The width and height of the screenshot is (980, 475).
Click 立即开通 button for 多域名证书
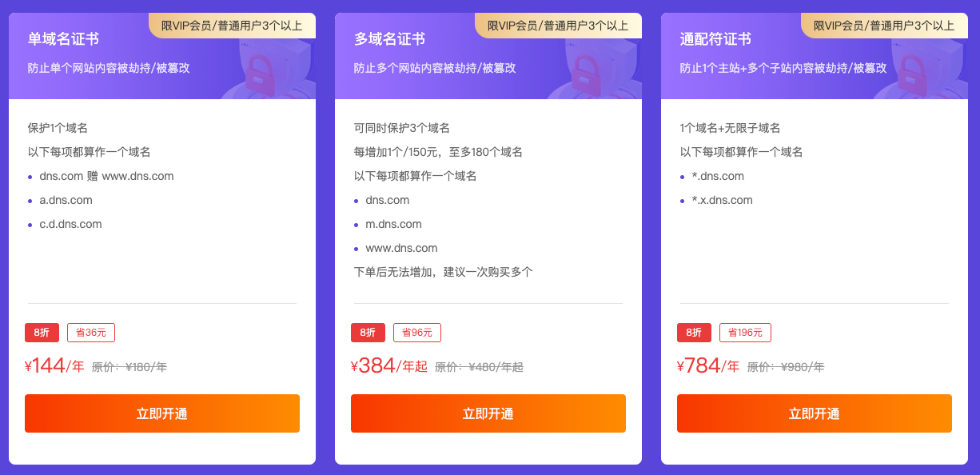tap(488, 413)
